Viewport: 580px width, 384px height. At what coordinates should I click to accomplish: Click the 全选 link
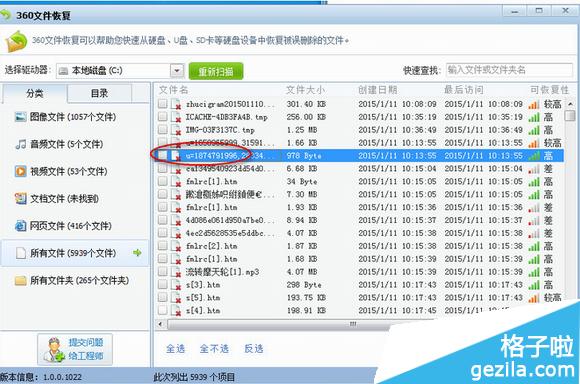coord(175,348)
